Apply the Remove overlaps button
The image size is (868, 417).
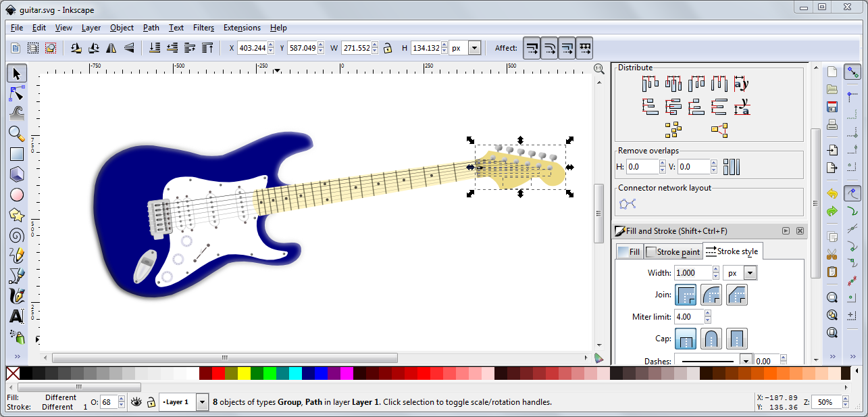[731, 166]
